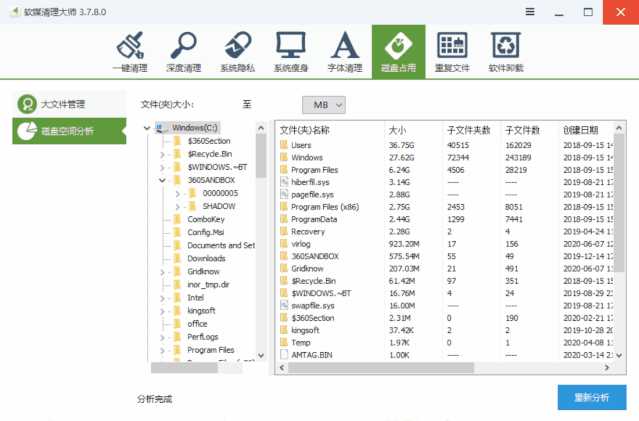Select 磁盘空间分析 disk space analysis

(x=69, y=131)
